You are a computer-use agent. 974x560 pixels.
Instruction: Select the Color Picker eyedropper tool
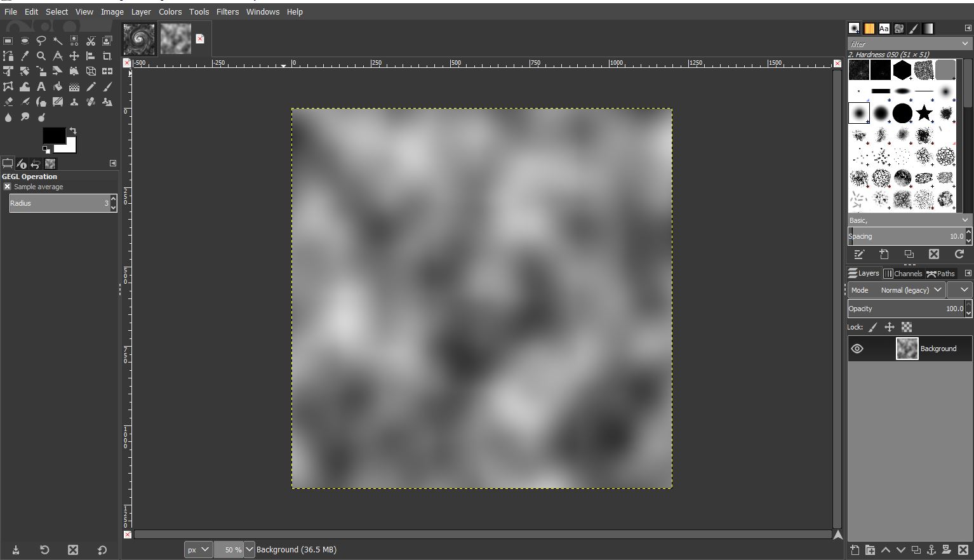25,56
